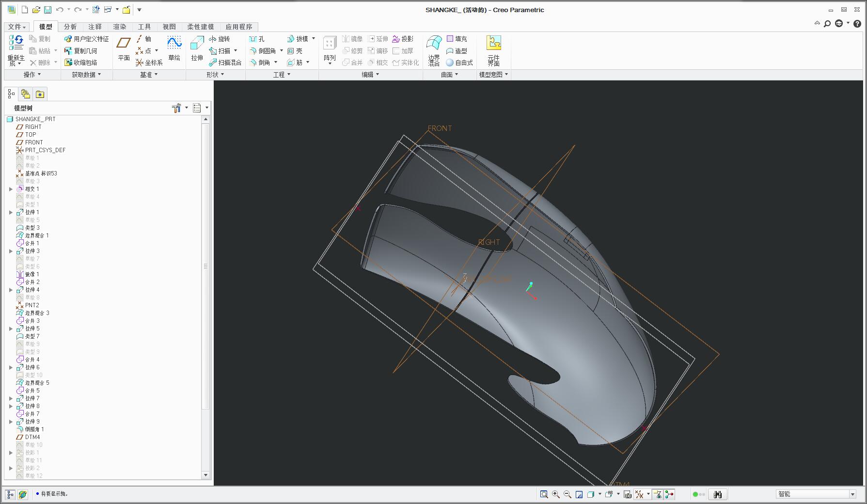Click the 阵列 (Pattern) tool
Screen dimensions: 867x504
[x=330, y=50]
